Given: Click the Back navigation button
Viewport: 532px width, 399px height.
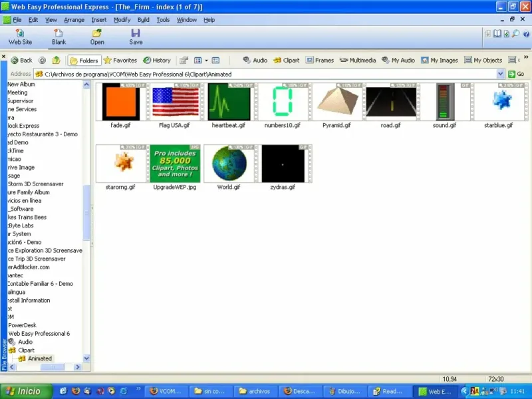Looking at the screenshot, I should (x=21, y=61).
